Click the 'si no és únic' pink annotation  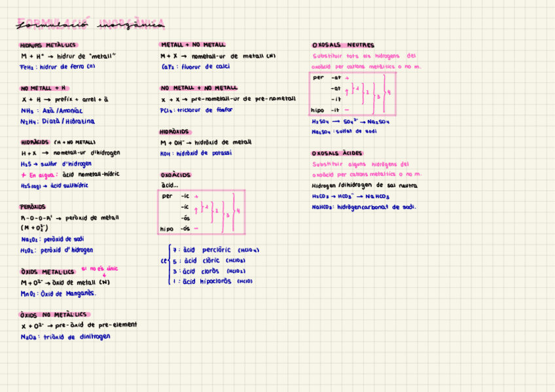(99, 268)
